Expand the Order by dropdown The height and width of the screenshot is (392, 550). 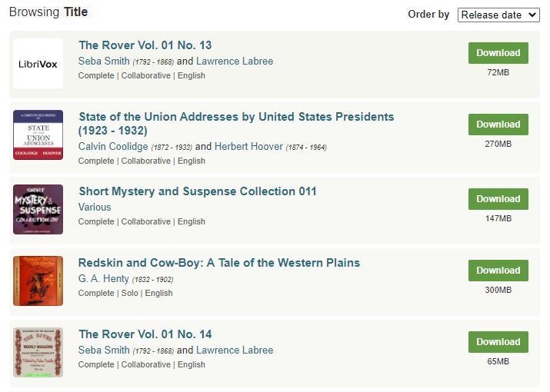pyautogui.click(x=499, y=15)
